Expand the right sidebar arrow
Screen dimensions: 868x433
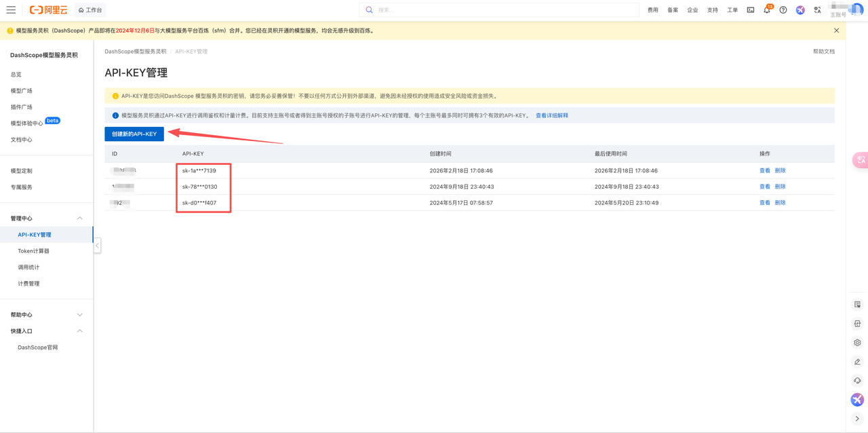[857, 419]
